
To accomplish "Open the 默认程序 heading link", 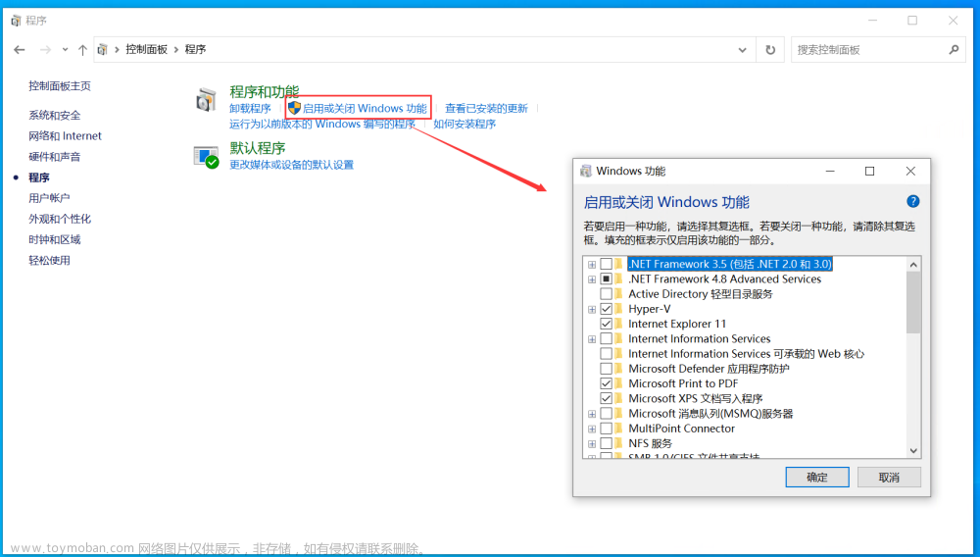I will click(x=258, y=148).
